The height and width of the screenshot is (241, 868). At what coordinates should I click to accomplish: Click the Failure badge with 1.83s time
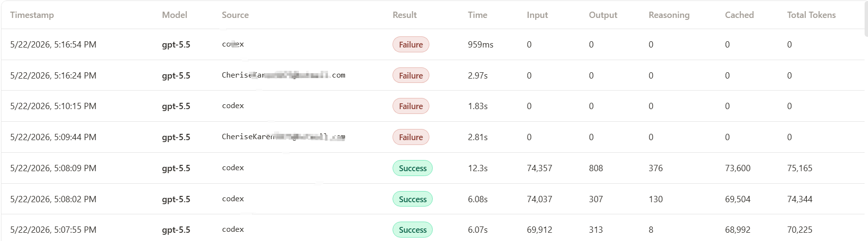click(411, 106)
